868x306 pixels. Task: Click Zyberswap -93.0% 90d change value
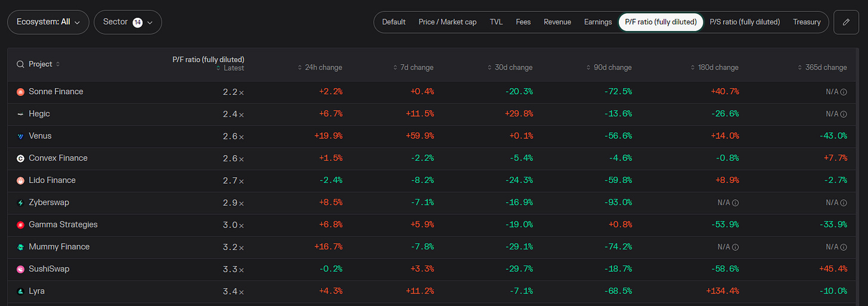click(618, 202)
